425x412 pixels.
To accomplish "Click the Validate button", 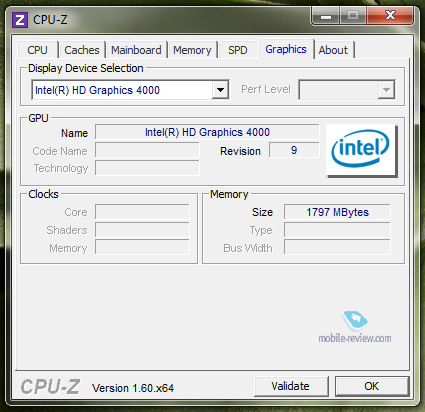I will coord(291,386).
